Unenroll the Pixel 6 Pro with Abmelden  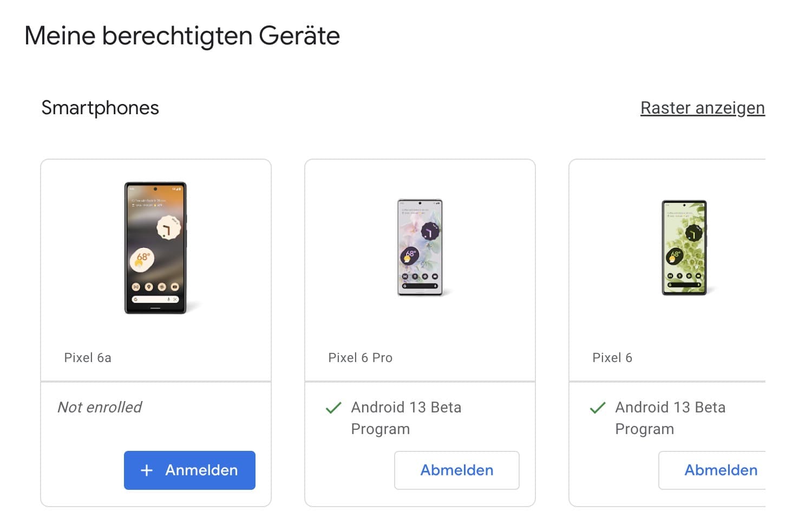click(456, 470)
